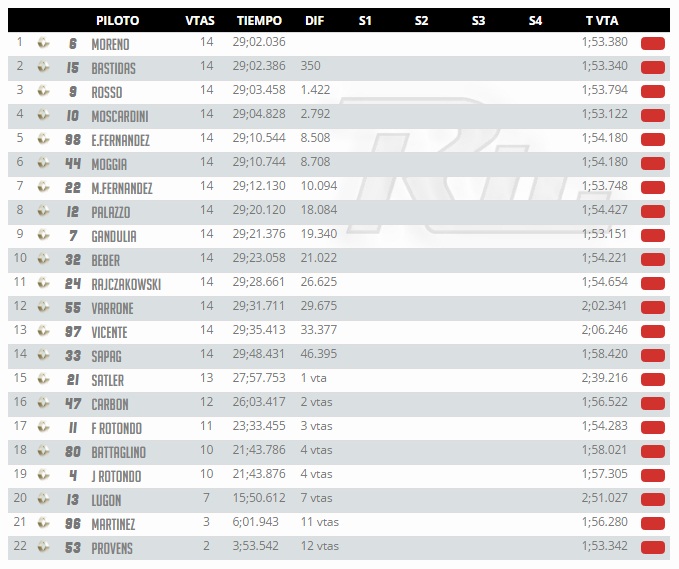Click the helmet icon next to GANDULIA
679x569 pixels.
click(x=43, y=235)
